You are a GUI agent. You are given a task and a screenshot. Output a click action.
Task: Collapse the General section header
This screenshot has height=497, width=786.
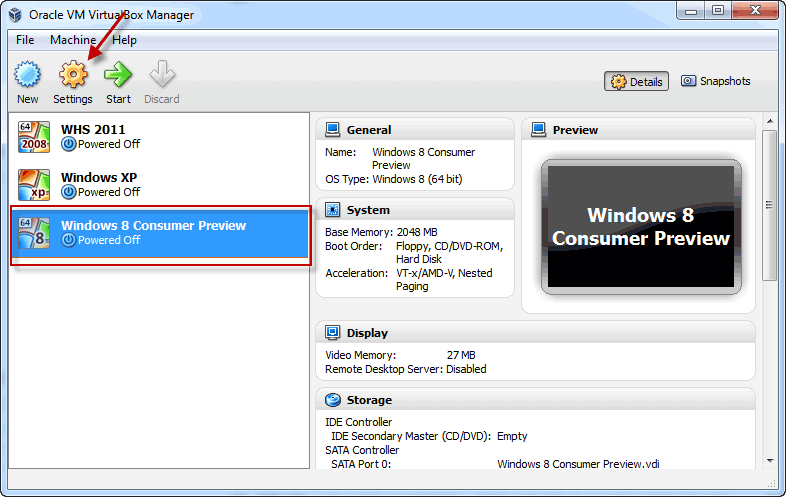(415, 130)
